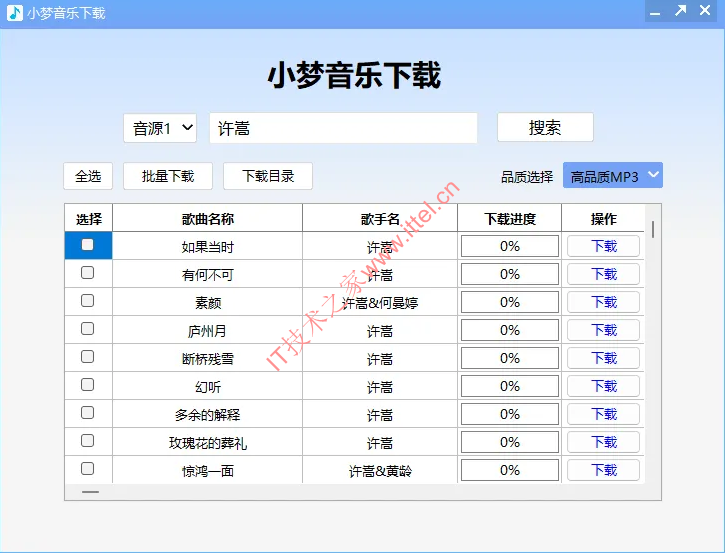Tick the checkbox for 有何不可
This screenshot has height=553, width=725.
coord(87,273)
